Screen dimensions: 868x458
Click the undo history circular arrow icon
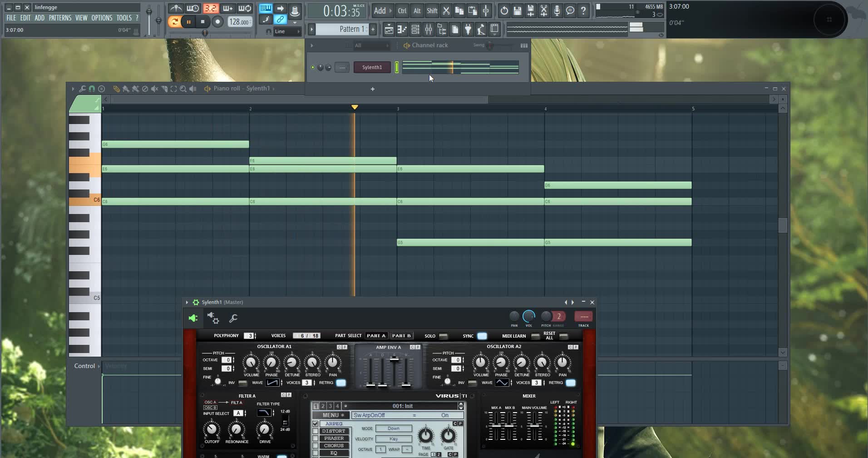[504, 10]
